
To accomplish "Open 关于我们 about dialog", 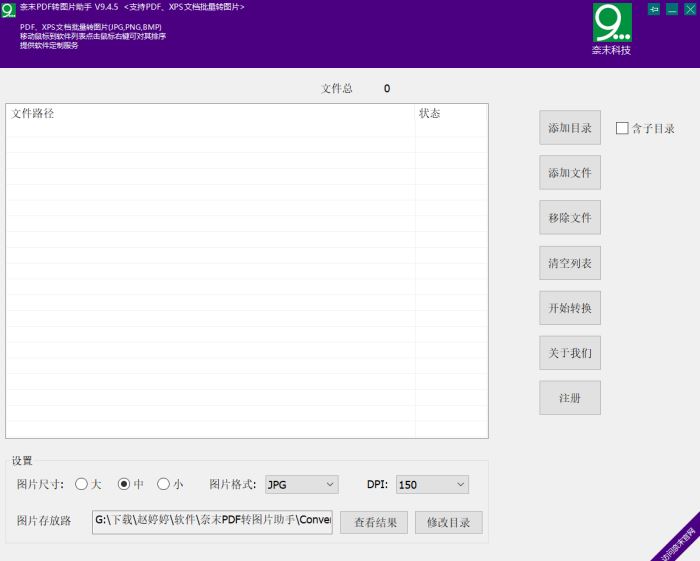I will tap(570, 353).
